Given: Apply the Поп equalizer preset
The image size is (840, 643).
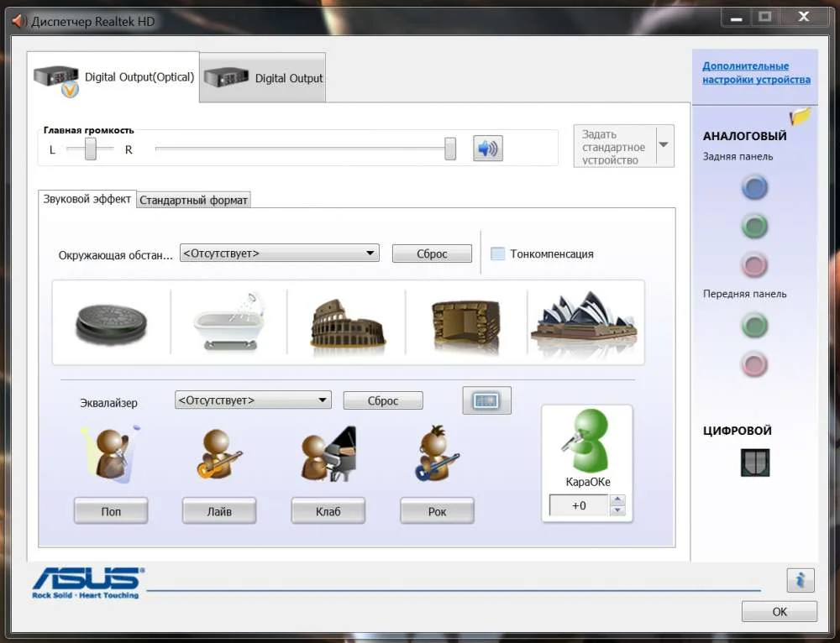Looking at the screenshot, I should click(111, 511).
